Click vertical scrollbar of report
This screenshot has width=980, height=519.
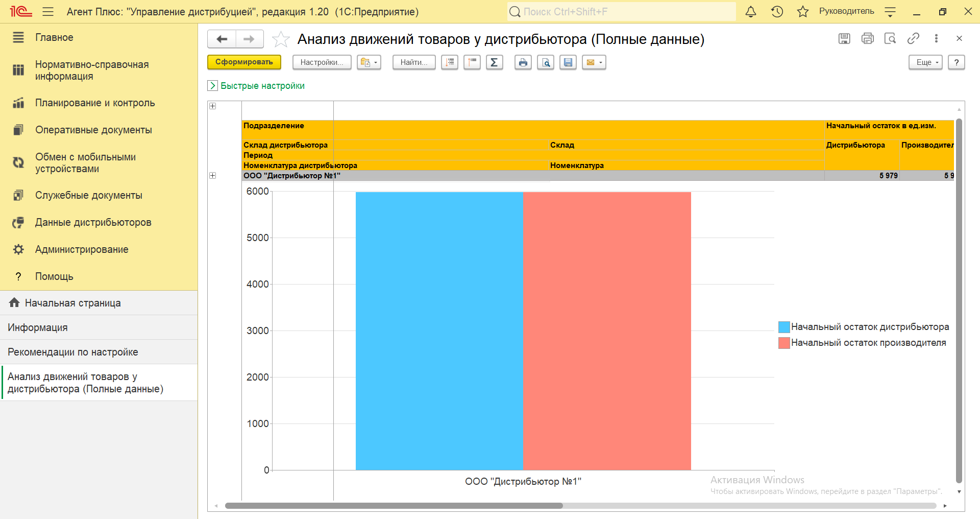point(959,301)
